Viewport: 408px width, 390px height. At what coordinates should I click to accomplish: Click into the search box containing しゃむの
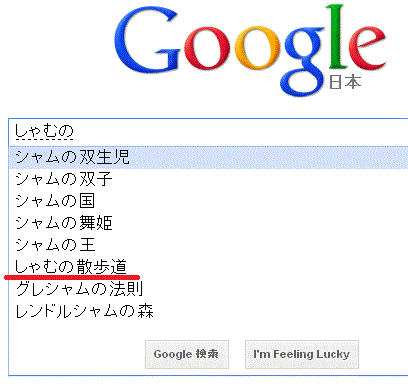click(208, 132)
